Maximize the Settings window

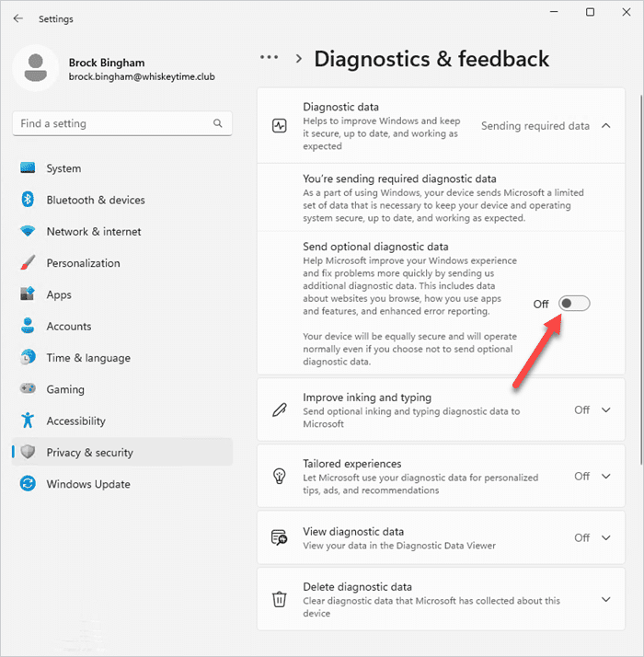590,12
